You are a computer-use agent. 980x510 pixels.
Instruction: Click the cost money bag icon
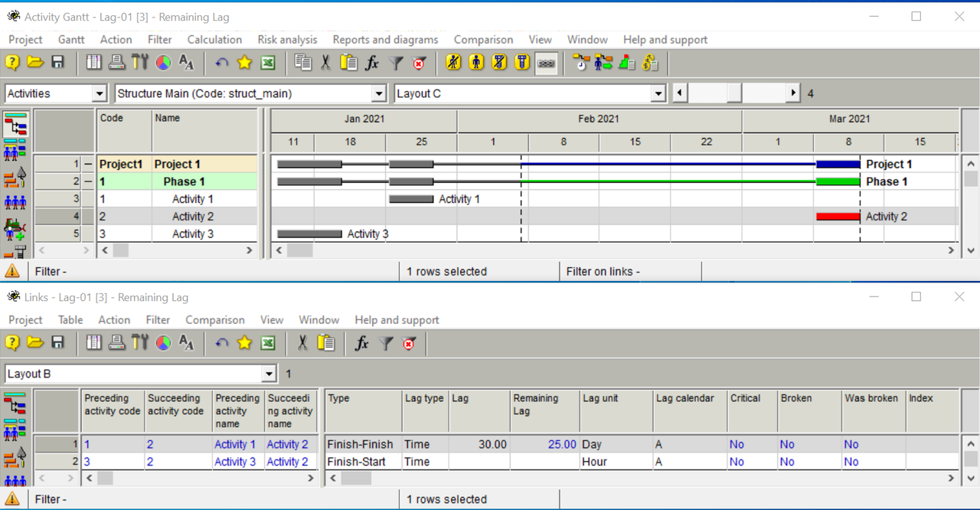click(650, 63)
